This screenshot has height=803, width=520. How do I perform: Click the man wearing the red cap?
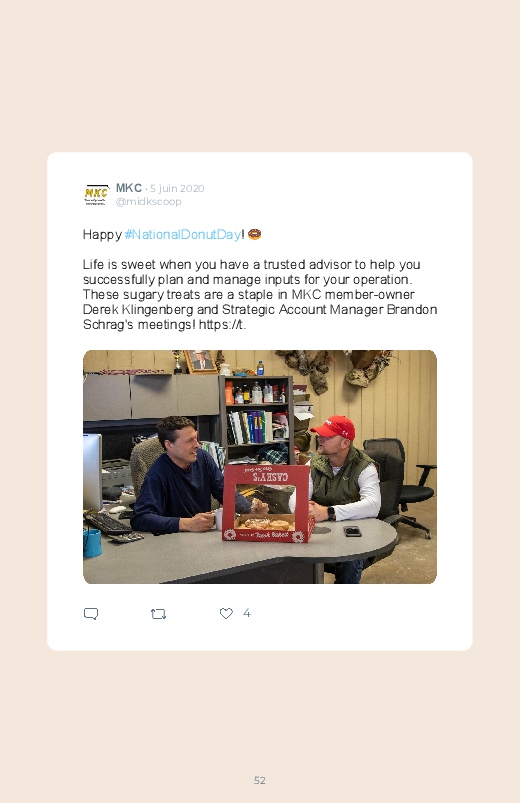(x=344, y=476)
